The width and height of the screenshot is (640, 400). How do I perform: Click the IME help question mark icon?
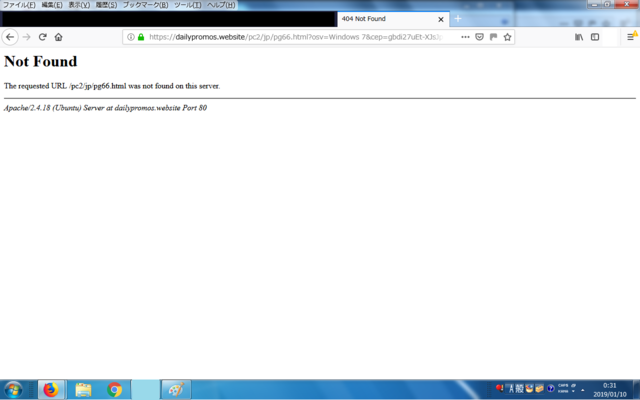tap(550, 389)
